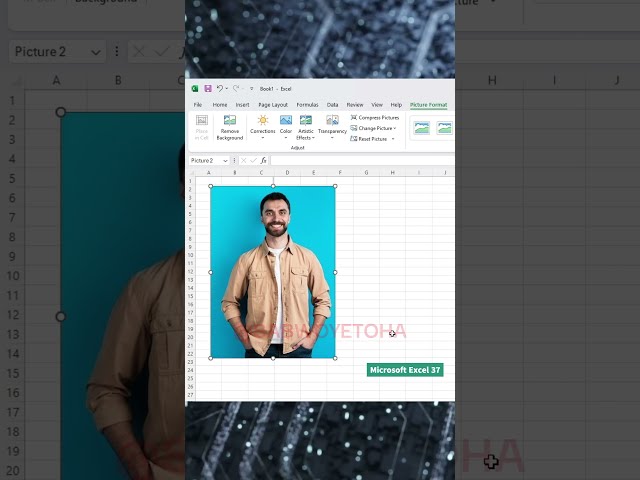Select row 24 header

pos(191,370)
